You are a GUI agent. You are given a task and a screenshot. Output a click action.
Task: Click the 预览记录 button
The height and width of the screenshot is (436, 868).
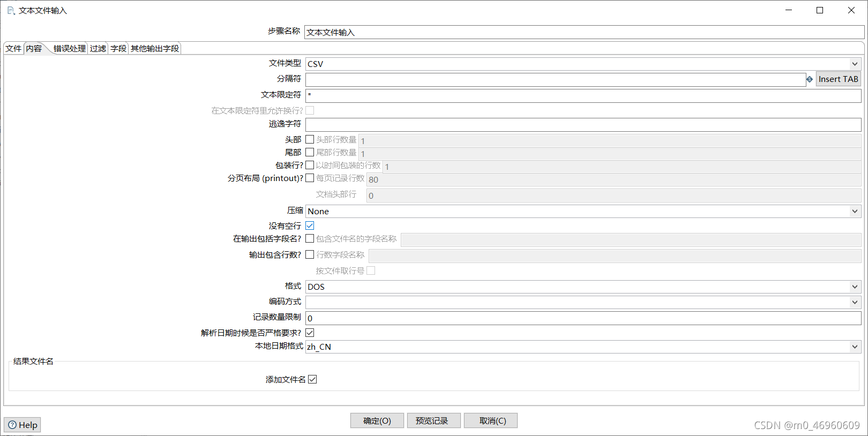(434, 420)
